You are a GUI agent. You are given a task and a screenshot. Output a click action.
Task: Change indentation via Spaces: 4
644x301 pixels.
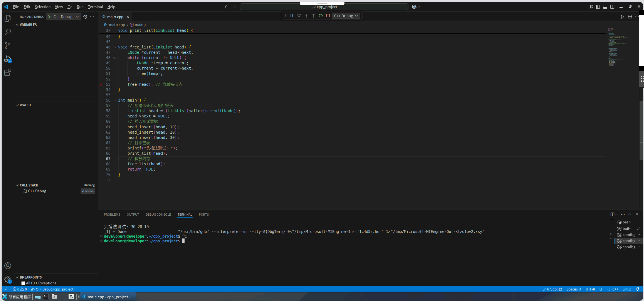[573, 289]
